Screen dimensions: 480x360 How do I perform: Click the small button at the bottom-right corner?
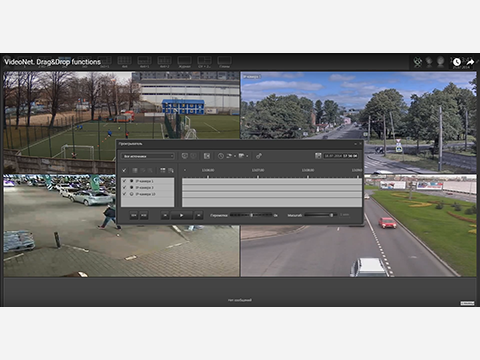click(467, 303)
